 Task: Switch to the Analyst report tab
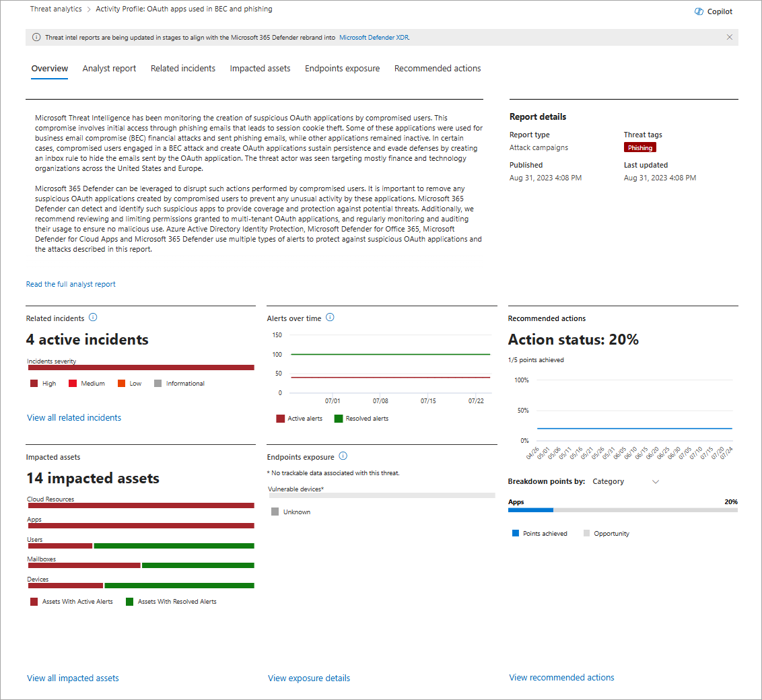pyautogui.click(x=109, y=69)
